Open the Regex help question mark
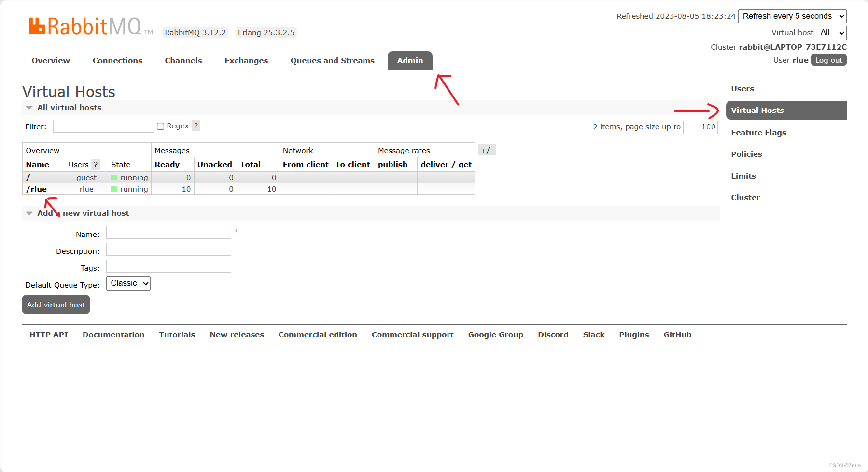Image resolution: width=868 pixels, height=472 pixels. coord(196,125)
